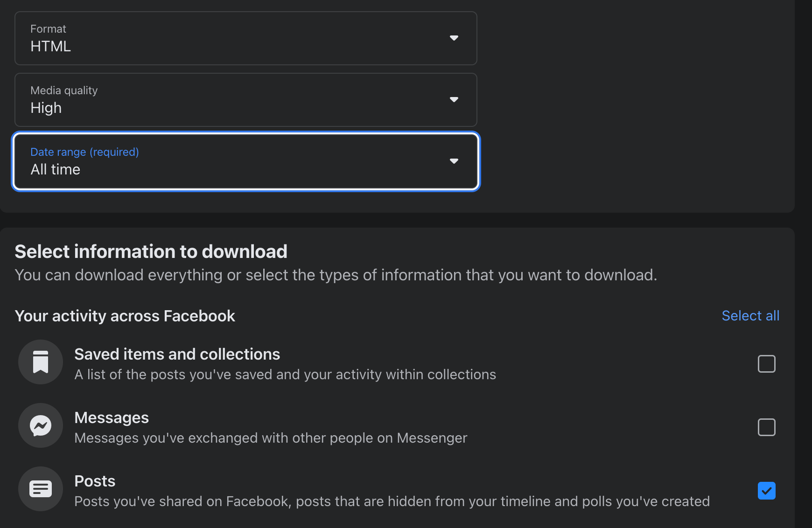Viewport: 812px width, 528px height.
Task: Click 'A list of the posts you've saved' description
Action: pos(285,375)
